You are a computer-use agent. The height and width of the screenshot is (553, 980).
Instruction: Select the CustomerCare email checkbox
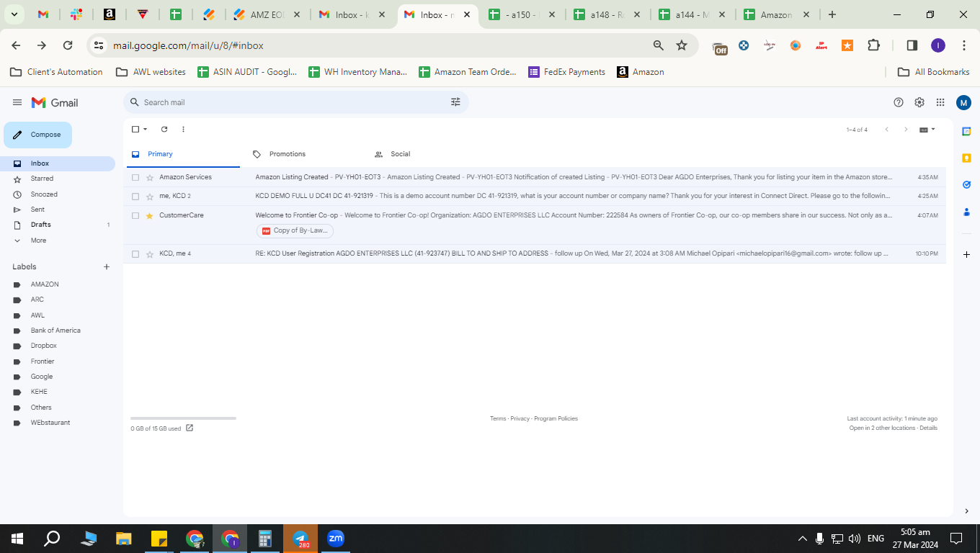click(x=135, y=215)
